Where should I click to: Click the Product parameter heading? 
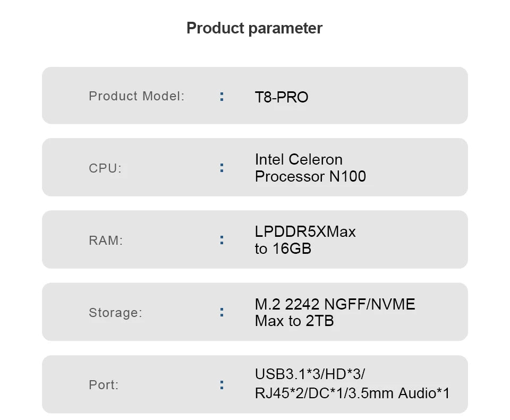(254, 28)
